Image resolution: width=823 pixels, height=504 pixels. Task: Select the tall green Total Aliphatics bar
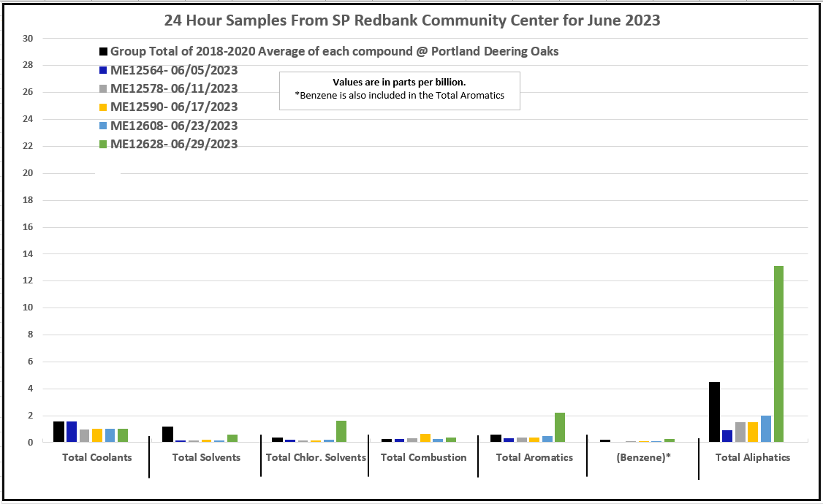pyautogui.click(x=778, y=354)
